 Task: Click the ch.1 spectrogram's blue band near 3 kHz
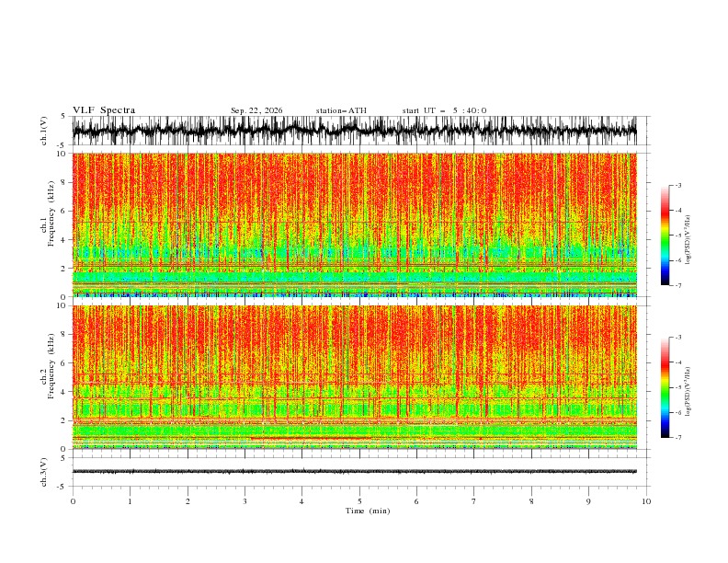pos(354,253)
